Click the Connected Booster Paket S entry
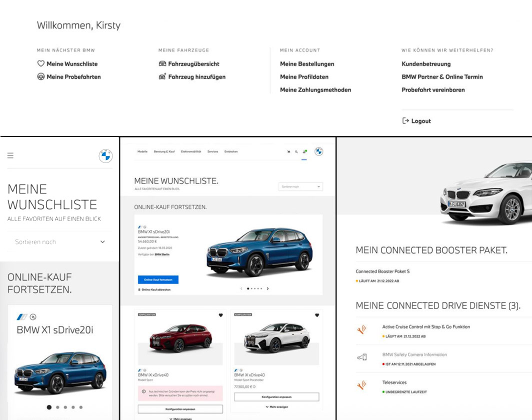Viewport: 532px width, 420px height. (382, 271)
